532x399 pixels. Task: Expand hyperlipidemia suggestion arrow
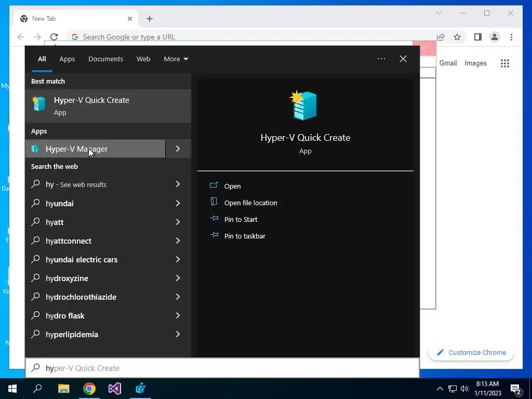coord(178,334)
